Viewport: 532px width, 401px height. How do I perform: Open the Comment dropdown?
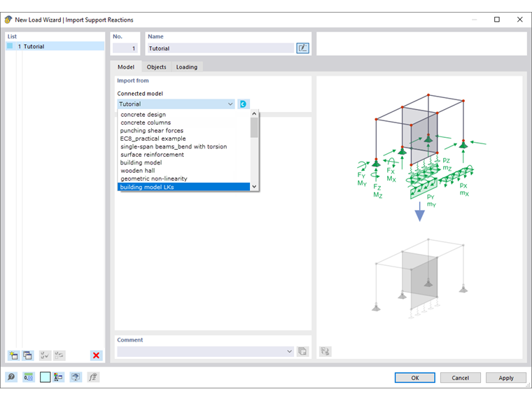[289, 351]
